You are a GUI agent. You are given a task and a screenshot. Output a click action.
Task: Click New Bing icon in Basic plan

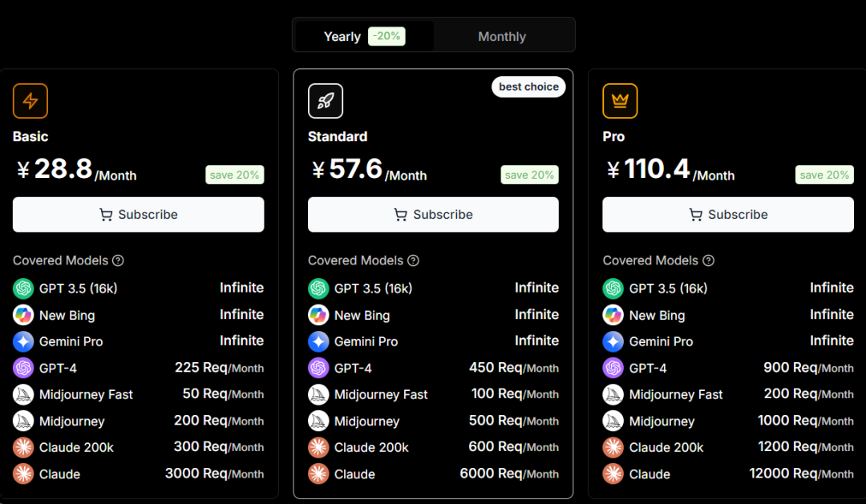[23, 315]
